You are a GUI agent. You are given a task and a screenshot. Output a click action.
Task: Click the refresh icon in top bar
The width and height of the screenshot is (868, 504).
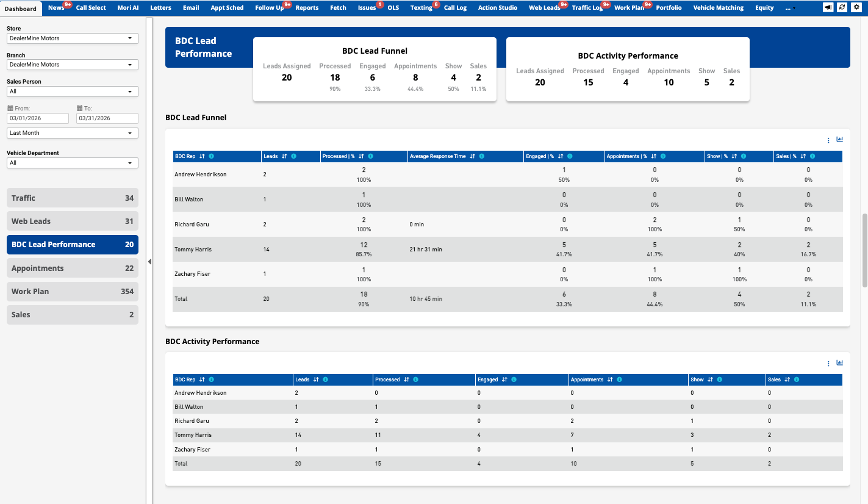(842, 7)
